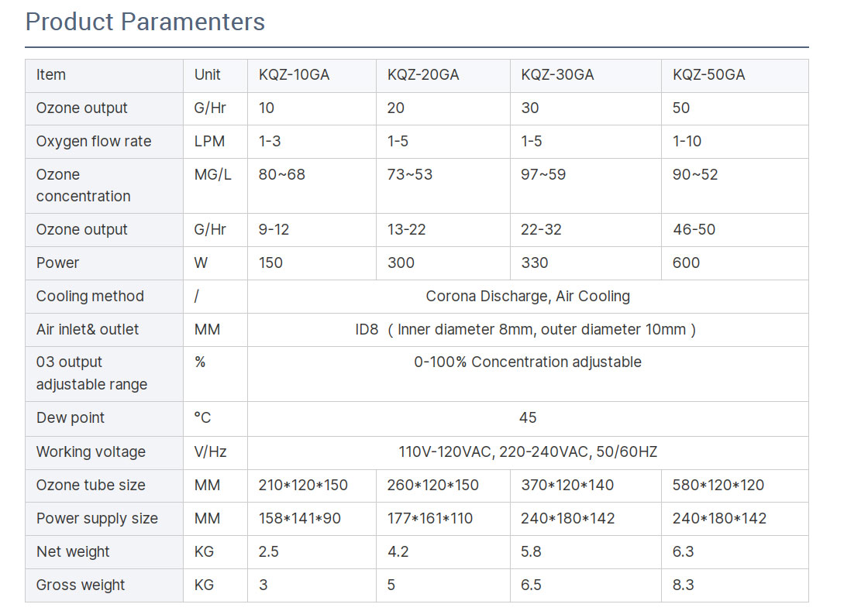This screenshot has width=868, height=611.
Task: Click the 158*141*90 power supply size cell
Action: tap(312, 519)
